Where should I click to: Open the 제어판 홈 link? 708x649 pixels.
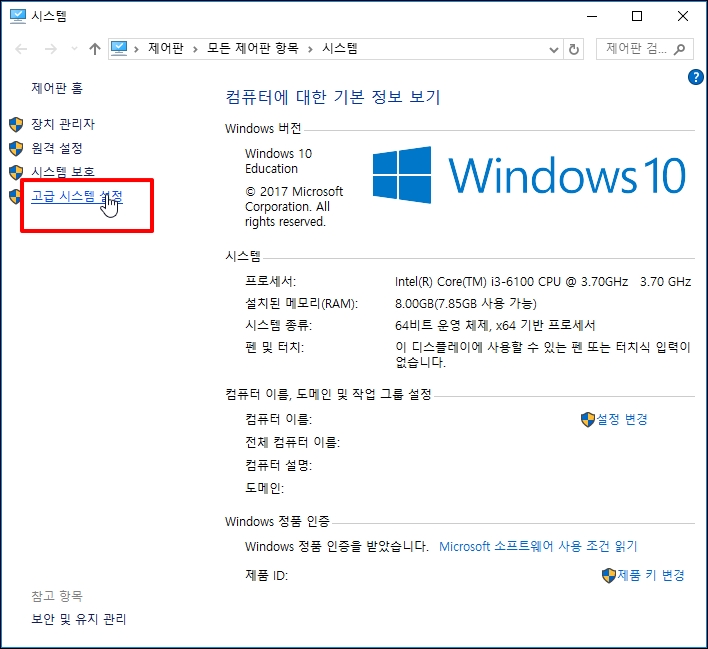pos(57,88)
